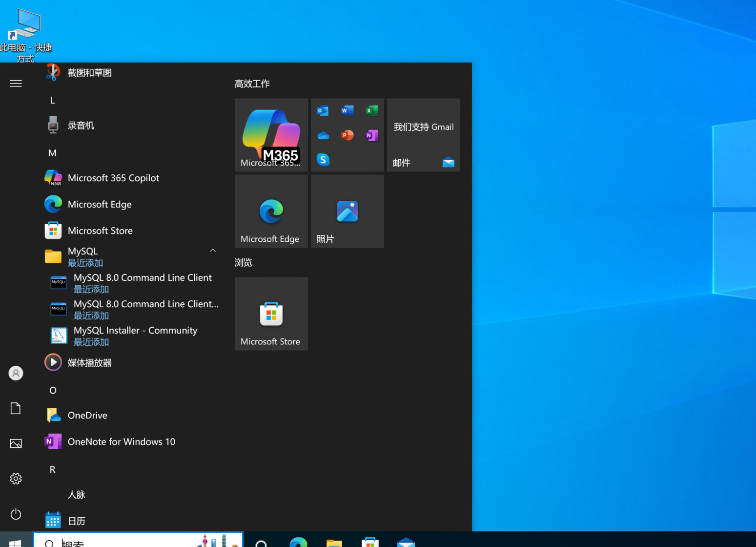The height and width of the screenshot is (547, 756).
Task: Open OneNote for Windows 10
Action: 121,442
